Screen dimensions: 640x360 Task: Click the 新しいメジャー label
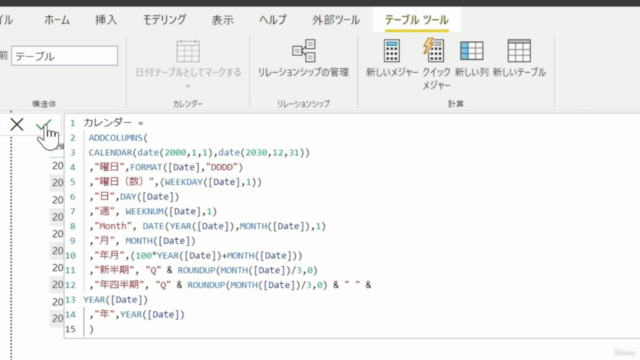click(x=392, y=72)
